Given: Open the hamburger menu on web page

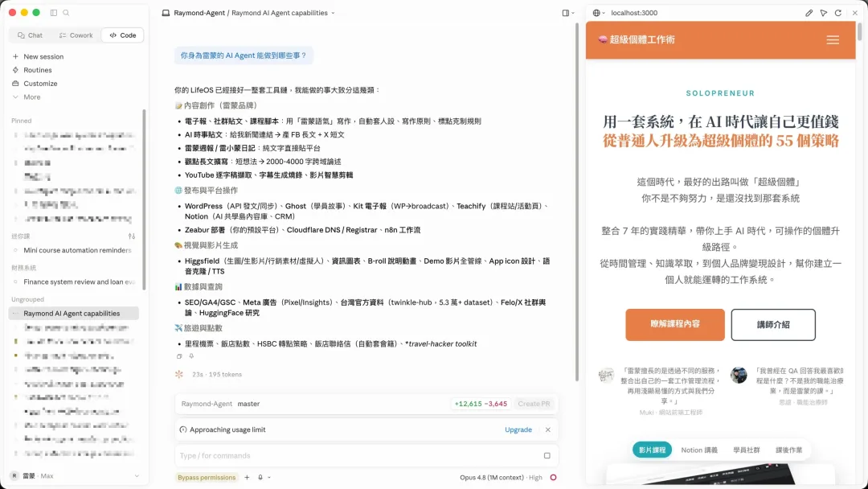Looking at the screenshot, I should click(833, 40).
